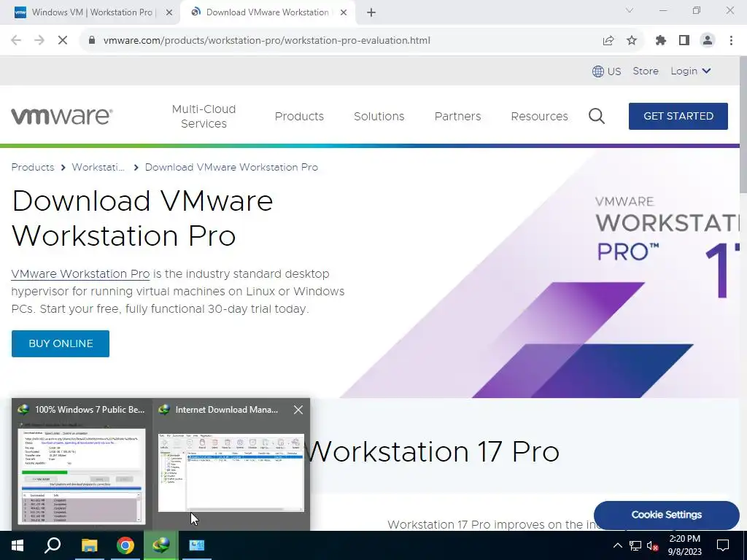Switch to the Windows VM | Workstation Pro tab
The width and height of the screenshot is (747, 560).
coord(90,12)
